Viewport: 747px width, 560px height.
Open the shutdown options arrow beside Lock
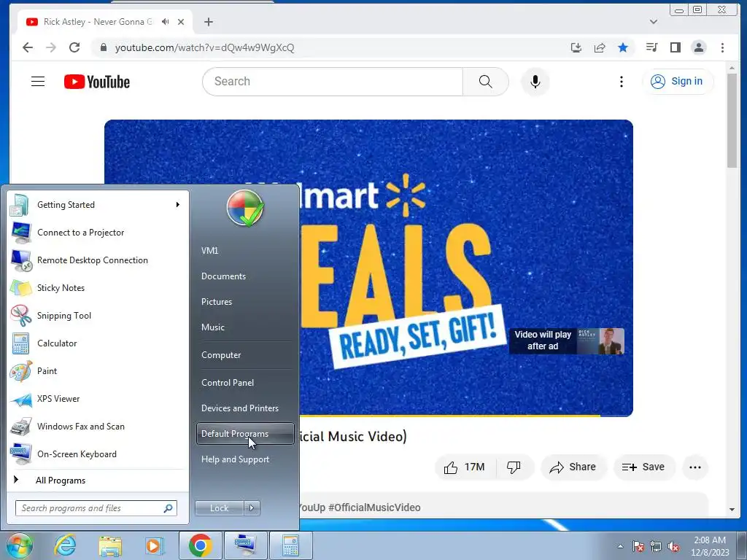pos(252,508)
